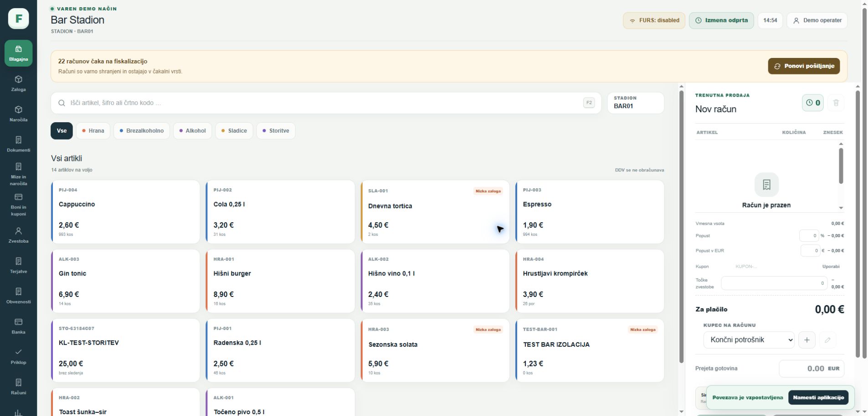
Task: Go to Zaloga in the sidebar
Action: [x=19, y=83]
